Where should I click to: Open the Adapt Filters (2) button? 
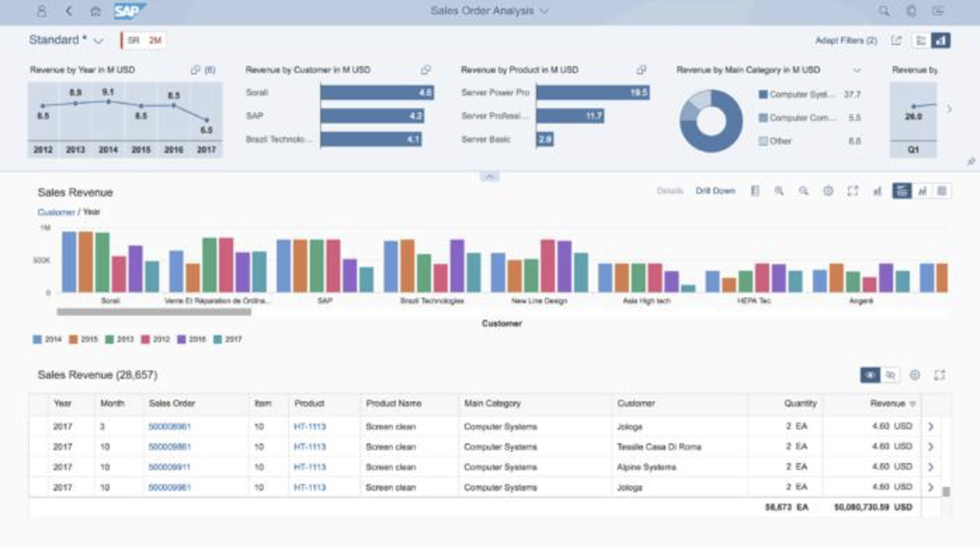(x=846, y=41)
